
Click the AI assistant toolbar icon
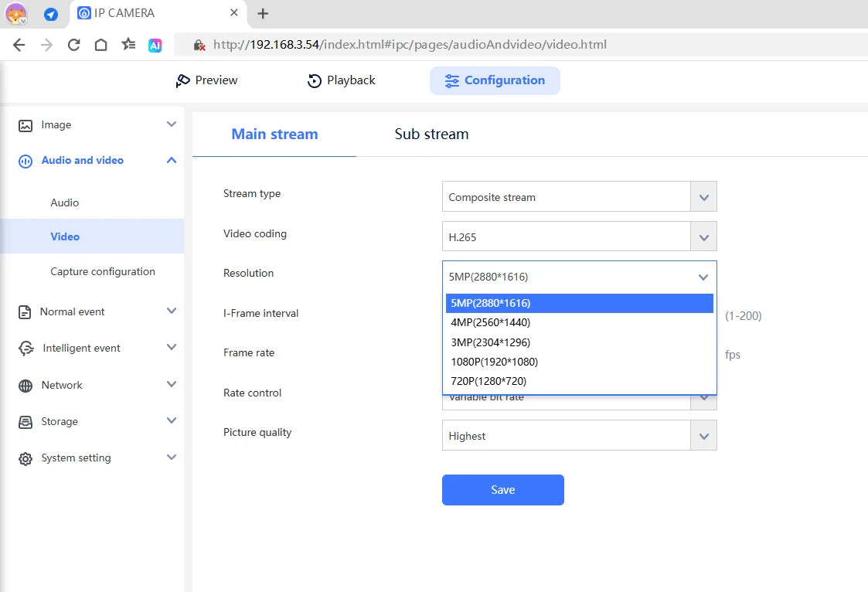coord(155,45)
